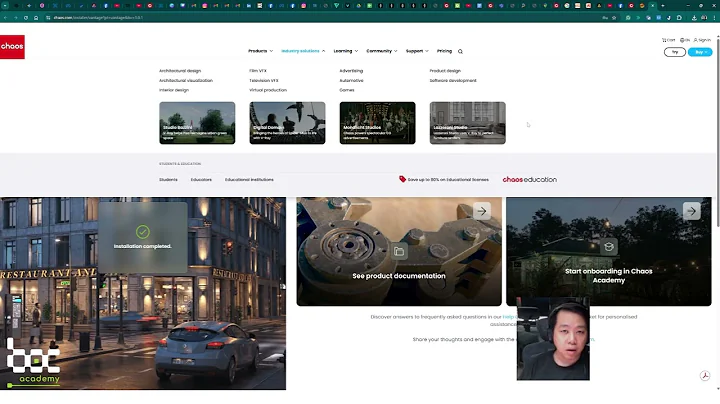This screenshot has height=404, width=720.
Task: Close the active browser tab
Action: [652, 6]
